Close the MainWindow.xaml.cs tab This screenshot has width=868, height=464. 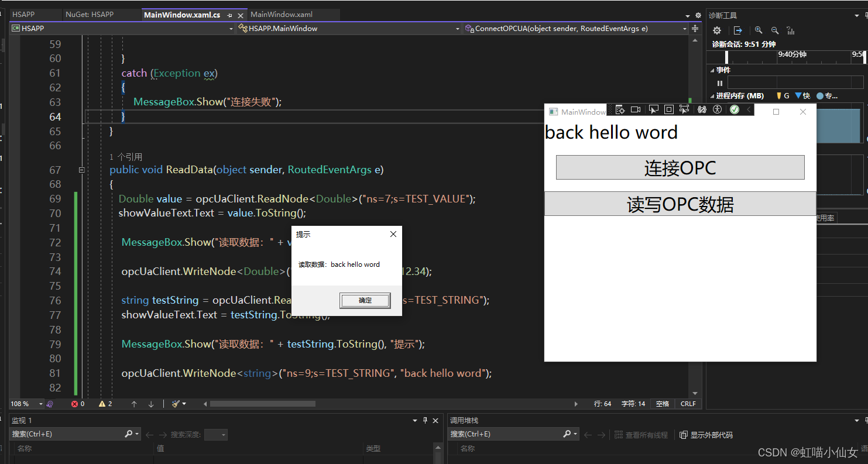(x=241, y=15)
